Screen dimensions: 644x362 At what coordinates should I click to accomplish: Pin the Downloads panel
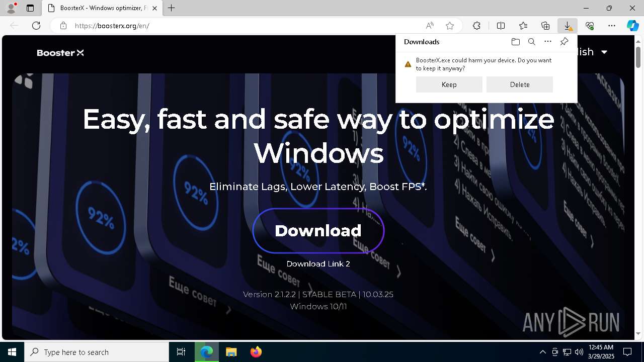[x=564, y=42]
